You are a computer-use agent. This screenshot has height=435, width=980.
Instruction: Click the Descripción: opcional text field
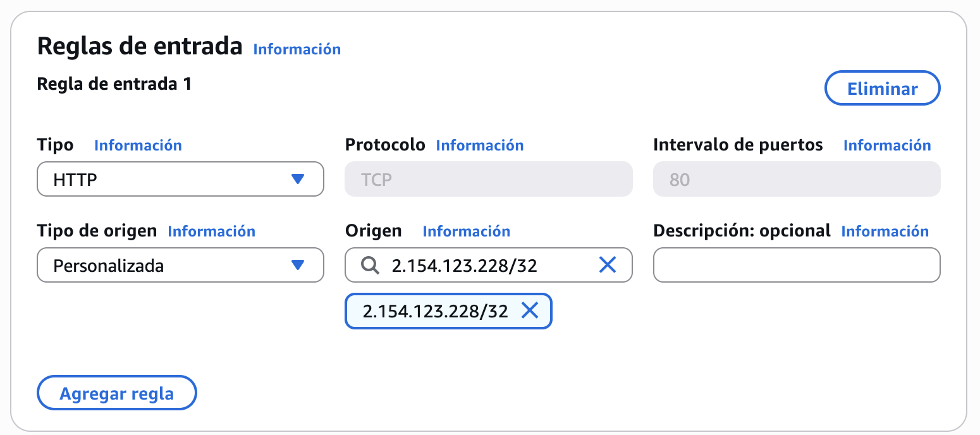point(797,266)
